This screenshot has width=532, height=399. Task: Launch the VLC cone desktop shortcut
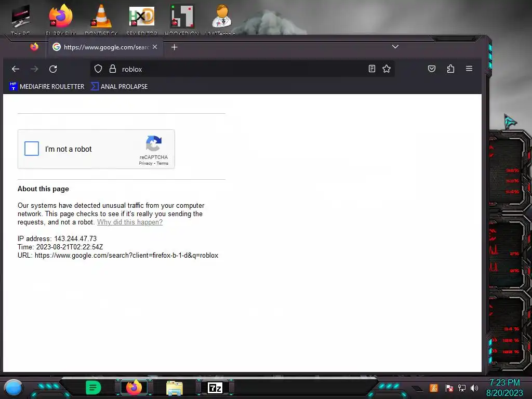(x=101, y=20)
